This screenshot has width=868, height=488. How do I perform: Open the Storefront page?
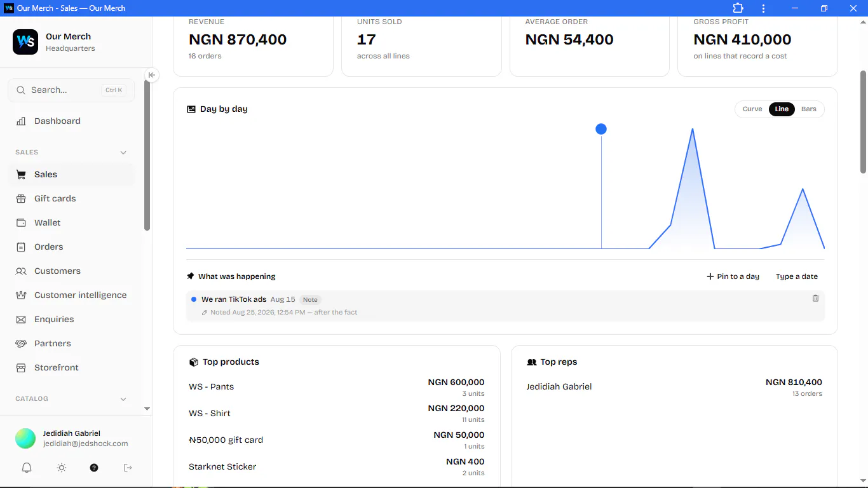[x=71, y=368]
